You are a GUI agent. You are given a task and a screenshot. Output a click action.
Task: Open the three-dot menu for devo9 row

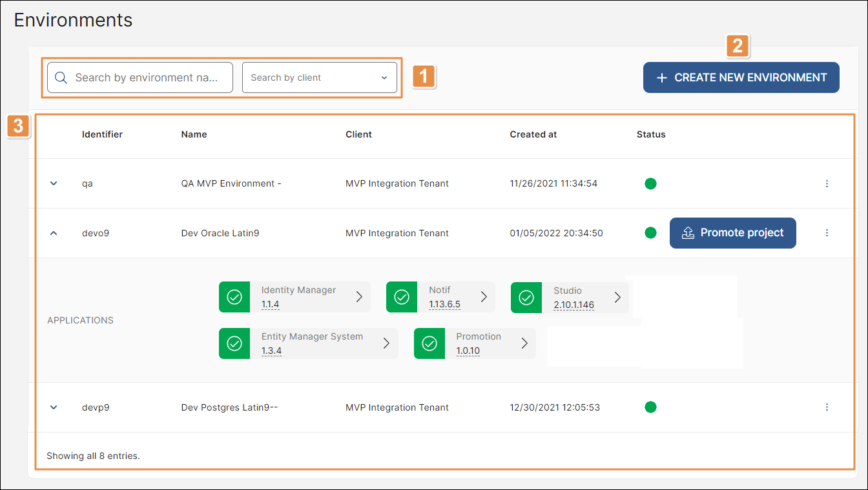pos(827,233)
